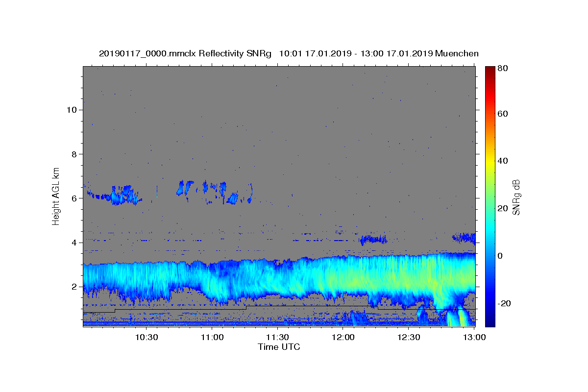
Task: Click the colorbar value -20
Action: click(505, 303)
